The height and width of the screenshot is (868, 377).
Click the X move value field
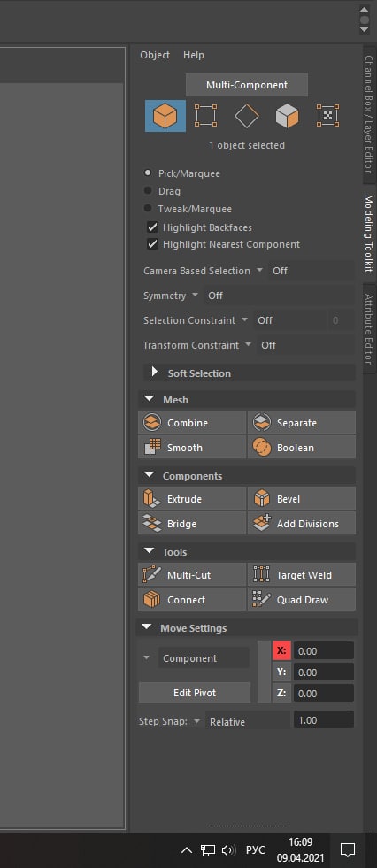tap(323, 651)
